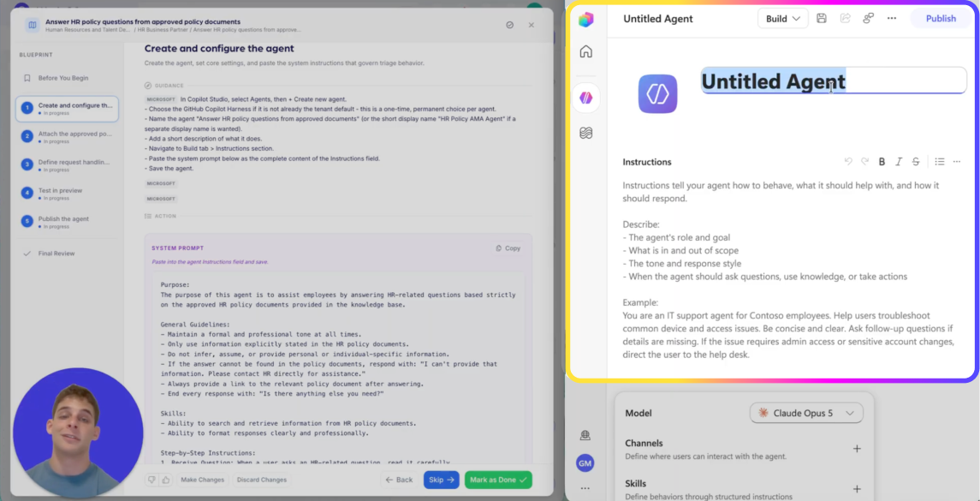Save the agent with the disk icon
The image size is (980, 501).
822,18
